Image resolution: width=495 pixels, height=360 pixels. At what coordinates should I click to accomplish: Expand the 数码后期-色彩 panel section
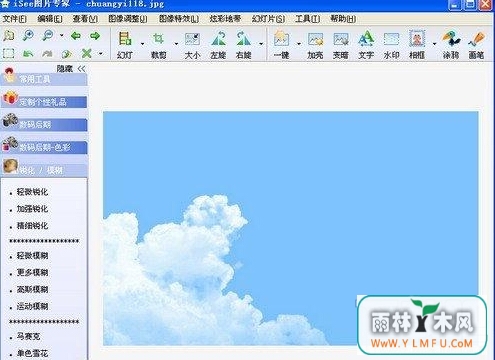[x=44, y=147]
